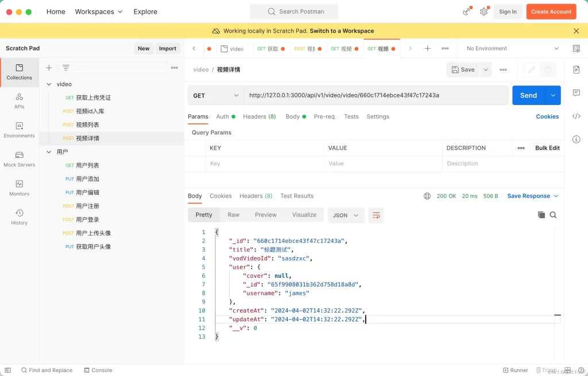This screenshot has width=588, height=376.
Task: Open the Mock Servers sidebar icon
Action: click(19, 159)
